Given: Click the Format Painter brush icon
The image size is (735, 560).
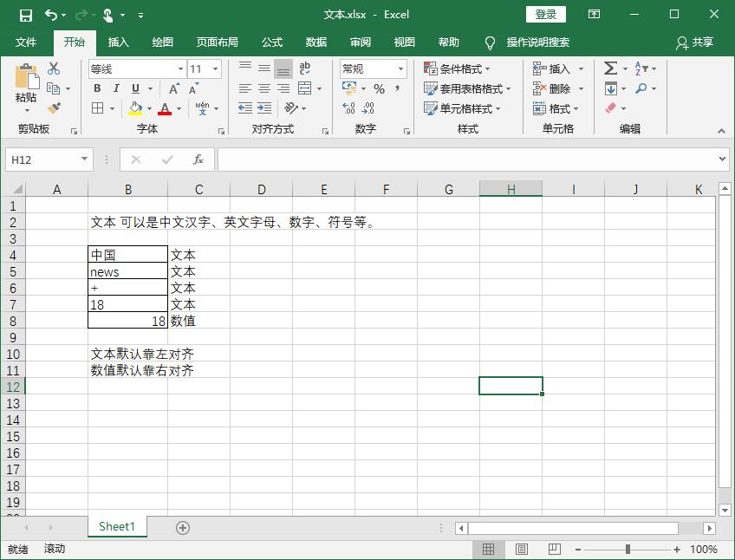Looking at the screenshot, I should (55, 108).
